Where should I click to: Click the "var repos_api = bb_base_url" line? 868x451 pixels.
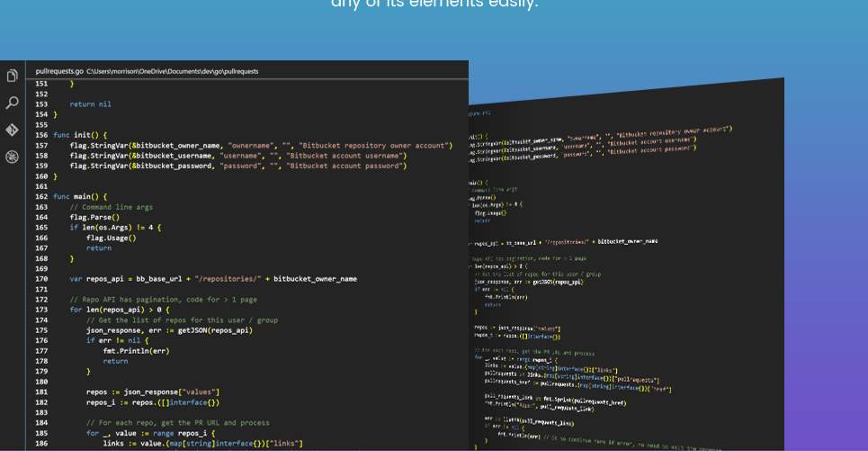coord(213,279)
